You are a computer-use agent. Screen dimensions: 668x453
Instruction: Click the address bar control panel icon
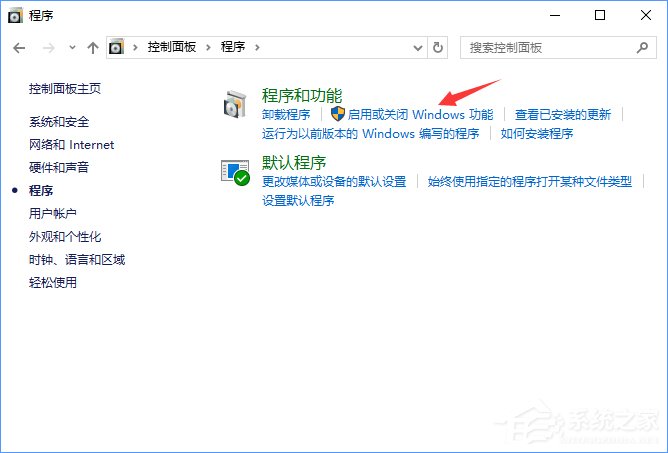pos(116,47)
